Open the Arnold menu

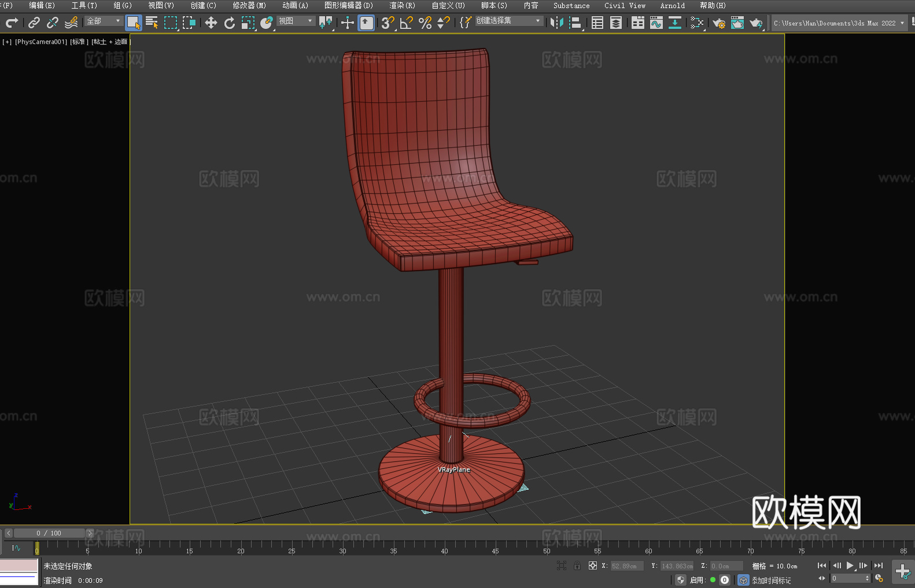tap(673, 5)
